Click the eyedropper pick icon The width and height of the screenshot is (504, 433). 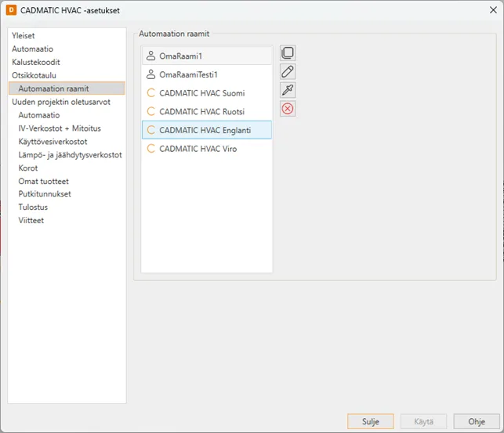coord(288,90)
